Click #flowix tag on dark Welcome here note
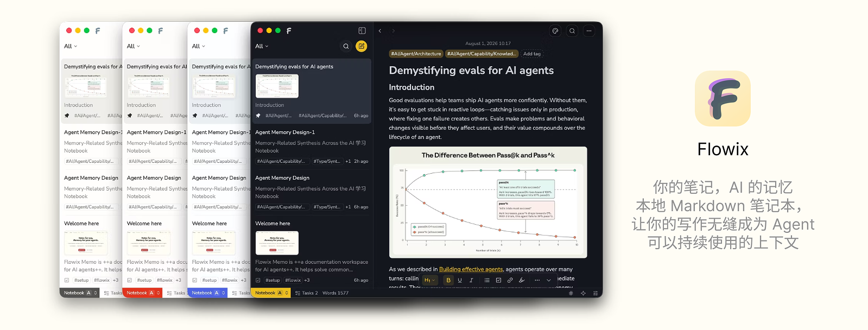Image resolution: width=868 pixels, height=330 pixels. [x=293, y=280]
